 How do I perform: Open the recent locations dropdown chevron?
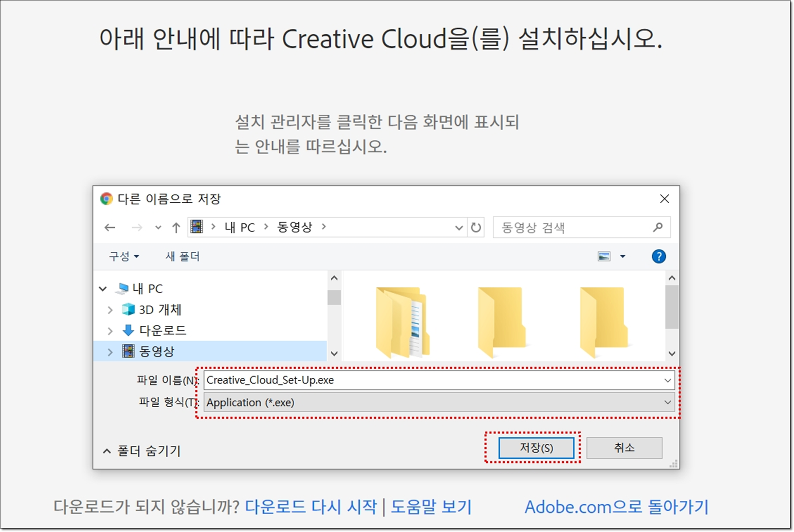158,228
